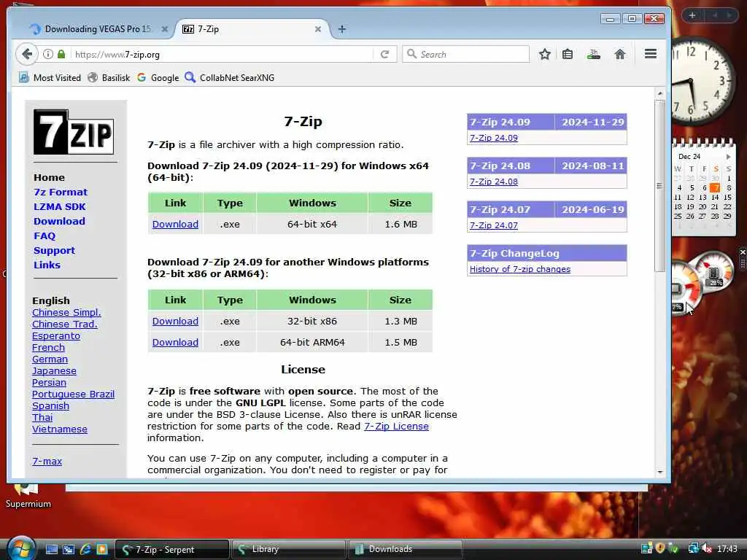The image size is (747, 560).
Task: Download the 64-bit ARM64 .exe installer
Action: tap(175, 342)
